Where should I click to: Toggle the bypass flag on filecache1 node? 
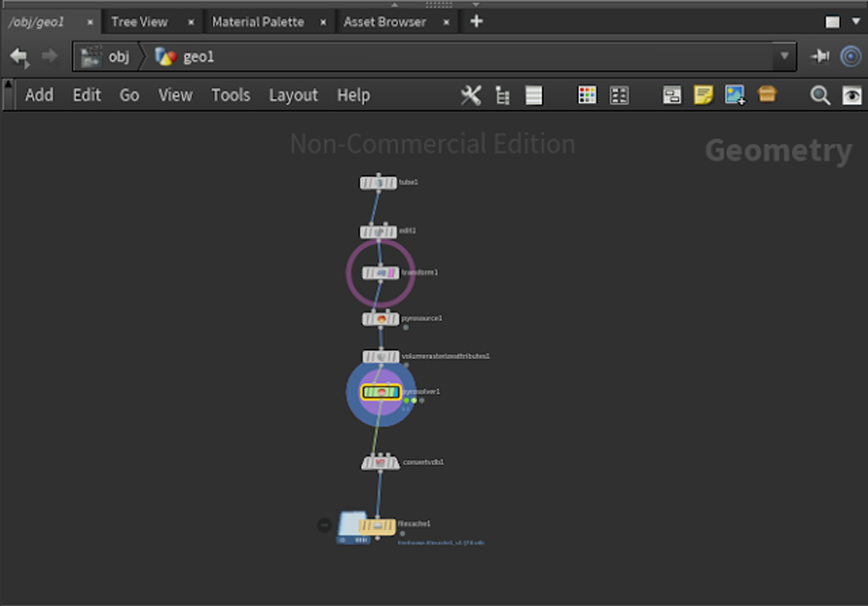click(x=325, y=525)
